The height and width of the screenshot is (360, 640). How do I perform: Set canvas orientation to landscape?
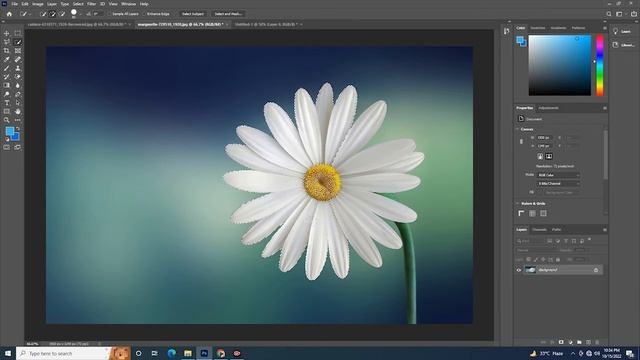[549, 156]
